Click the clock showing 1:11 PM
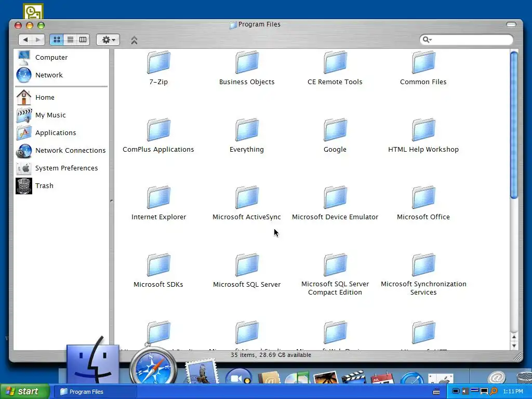The height and width of the screenshot is (399, 532). (x=513, y=392)
